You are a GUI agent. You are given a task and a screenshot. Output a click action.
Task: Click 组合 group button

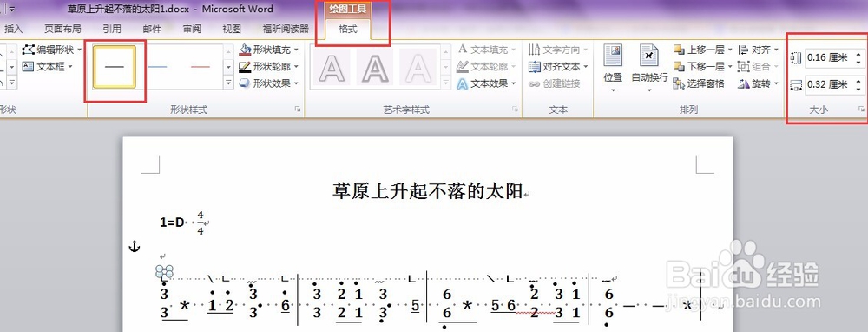tap(759, 67)
